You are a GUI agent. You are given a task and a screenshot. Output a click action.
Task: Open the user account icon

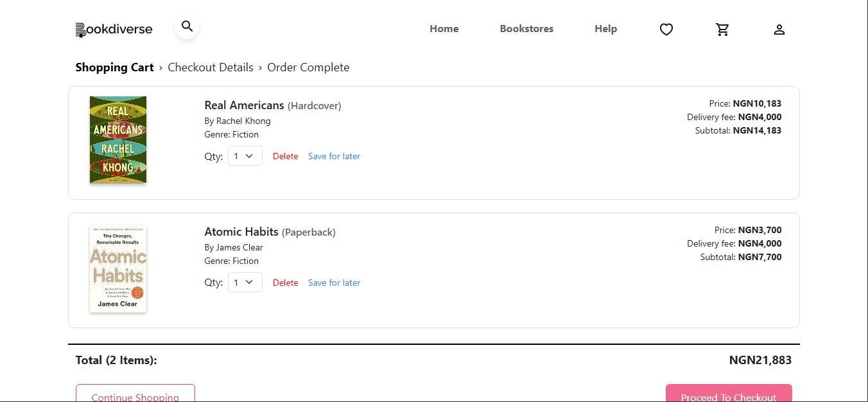779,30
